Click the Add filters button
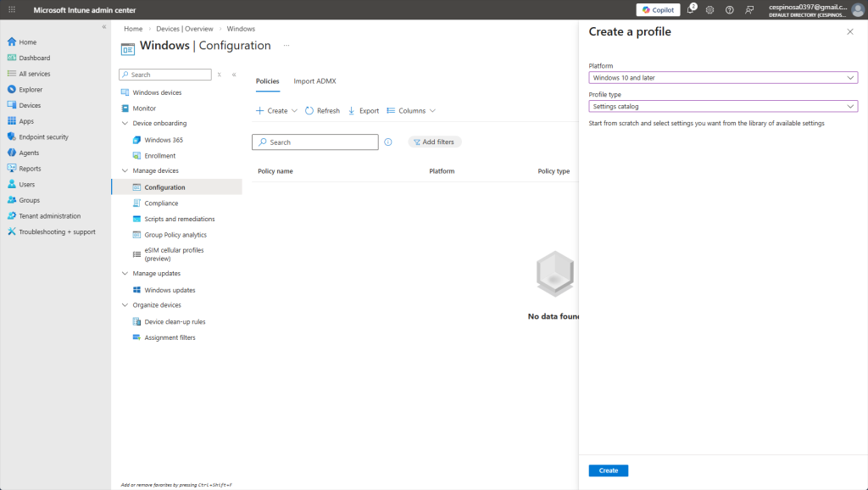This screenshot has width=868, height=490. click(x=434, y=142)
